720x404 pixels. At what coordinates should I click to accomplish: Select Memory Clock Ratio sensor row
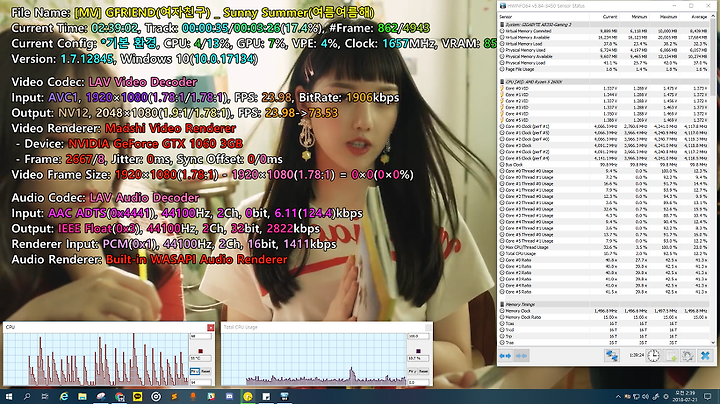click(x=604, y=317)
